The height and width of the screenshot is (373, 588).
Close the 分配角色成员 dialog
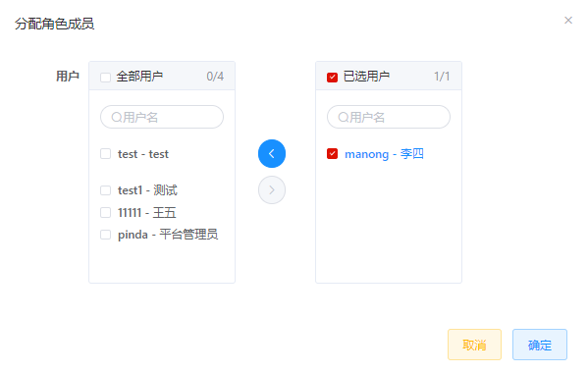point(568,21)
